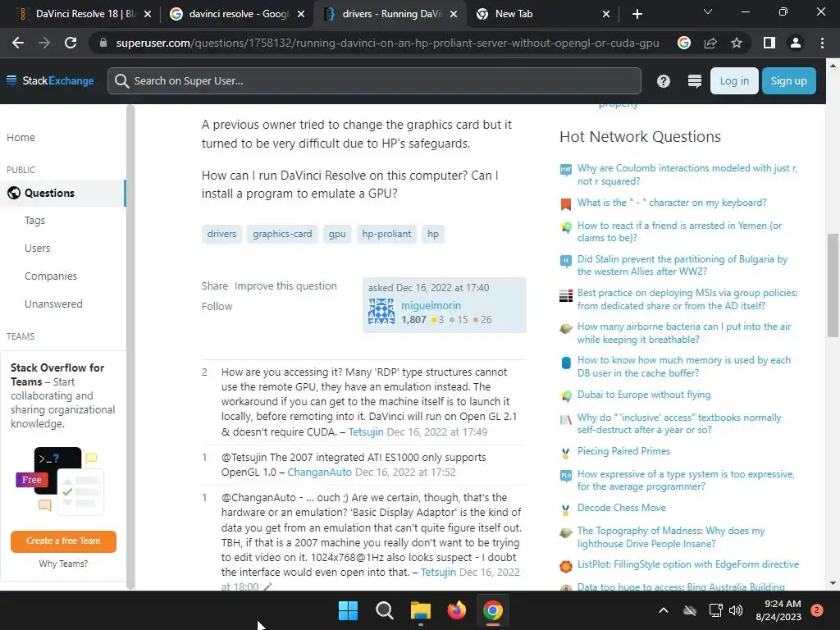This screenshot has width=840, height=630.
Task: Open the Piecing Paired Primes question
Action: coord(623,451)
